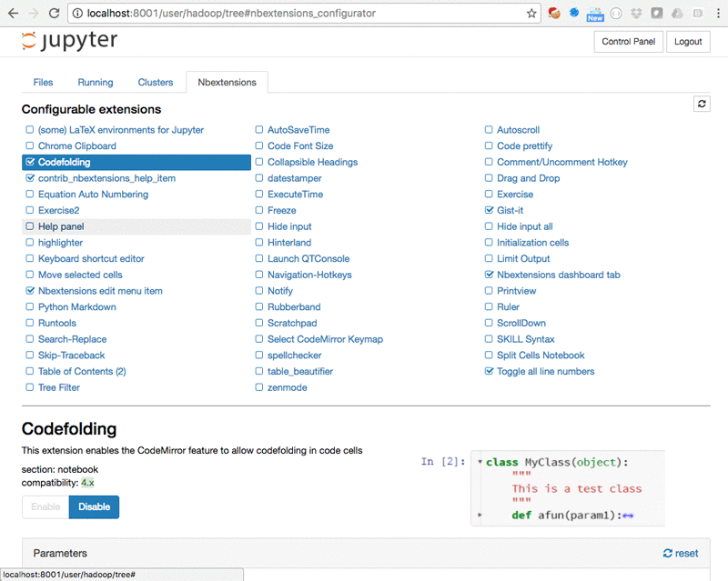
Task: Uncheck the Codefolding extension
Action: (x=29, y=161)
